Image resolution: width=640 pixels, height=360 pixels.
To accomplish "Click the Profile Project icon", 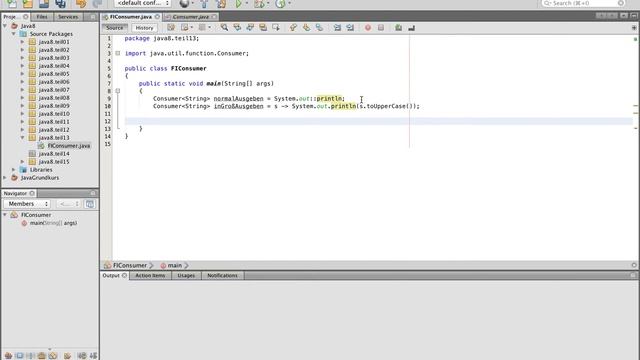I will click(280, 3).
